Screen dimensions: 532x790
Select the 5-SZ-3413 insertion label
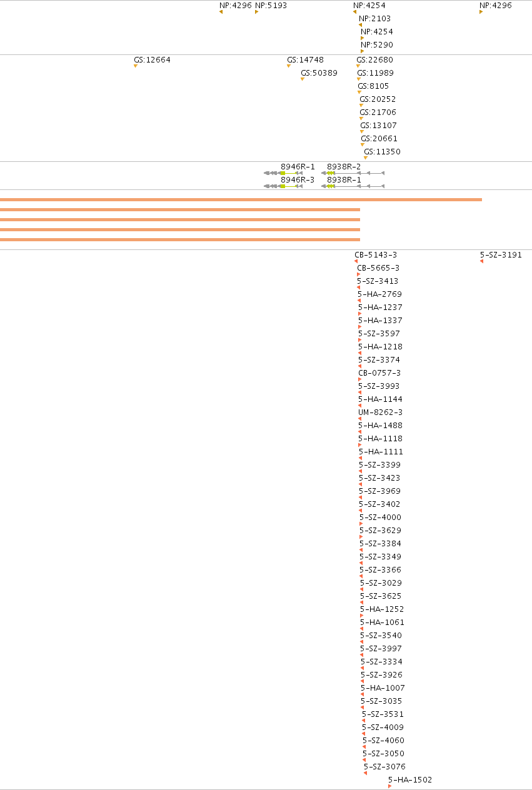[378, 281]
